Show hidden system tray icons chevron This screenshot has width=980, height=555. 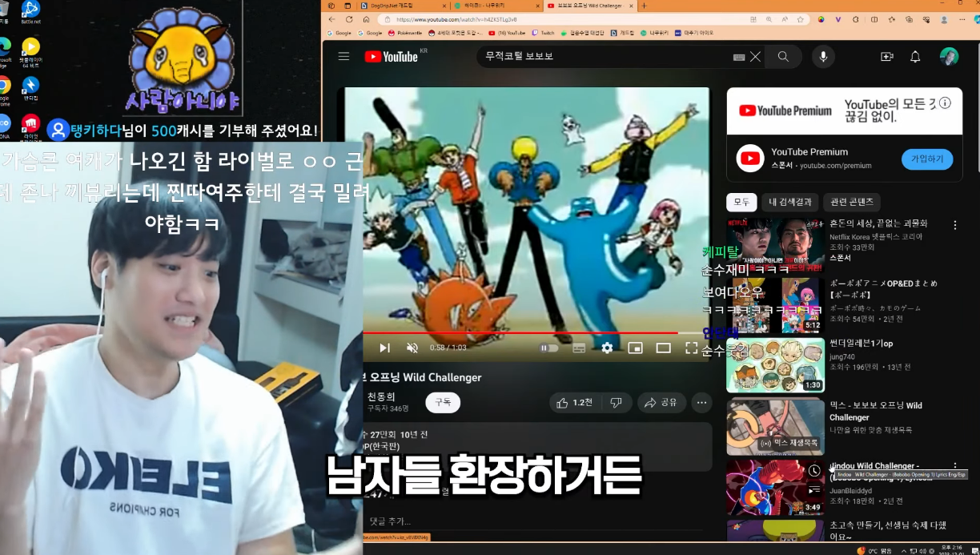[904, 550]
